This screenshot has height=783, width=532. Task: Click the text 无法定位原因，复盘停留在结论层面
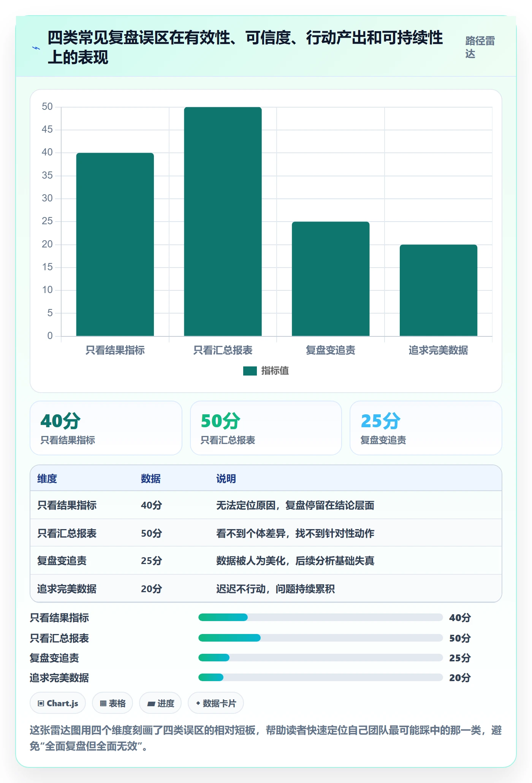[295, 505]
